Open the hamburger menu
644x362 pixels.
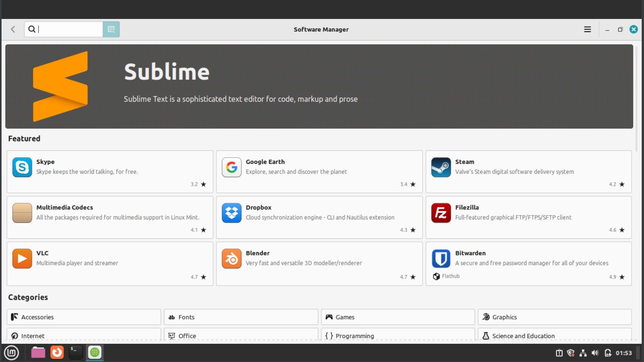tap(587, 29)
